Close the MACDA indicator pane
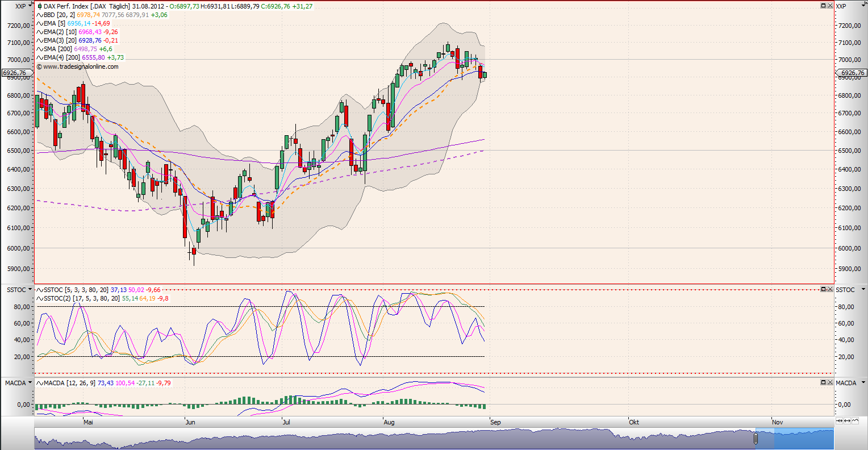Viewport: 868px width, 450px height. (829, 382)
